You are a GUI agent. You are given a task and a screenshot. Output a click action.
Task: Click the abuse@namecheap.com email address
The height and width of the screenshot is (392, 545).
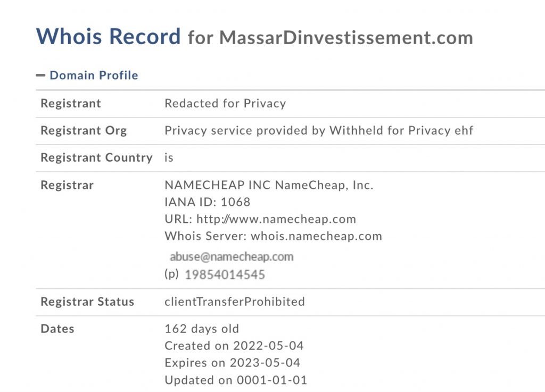pyautogui.click(x=232, y=256)
